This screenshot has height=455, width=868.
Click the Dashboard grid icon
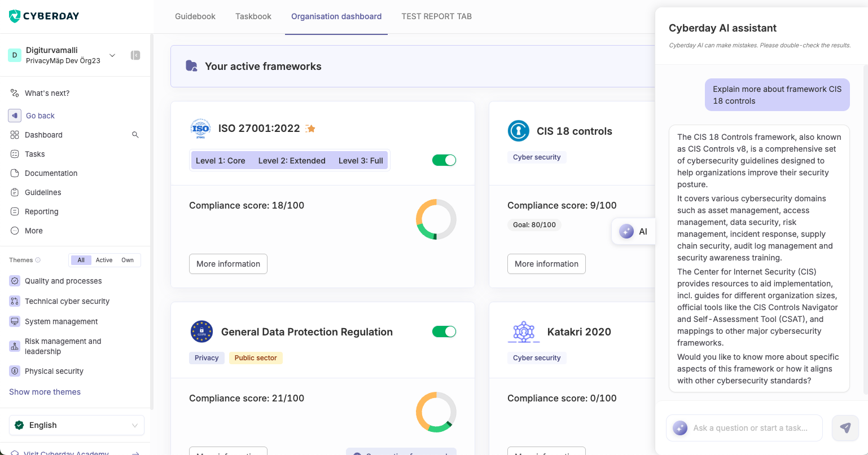pos(15,135)
